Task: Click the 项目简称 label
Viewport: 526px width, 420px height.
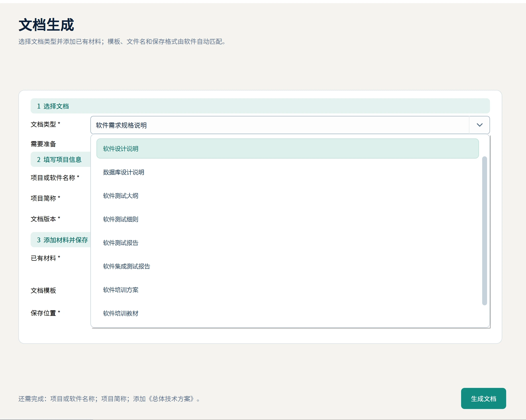Action: coord(45,198)
